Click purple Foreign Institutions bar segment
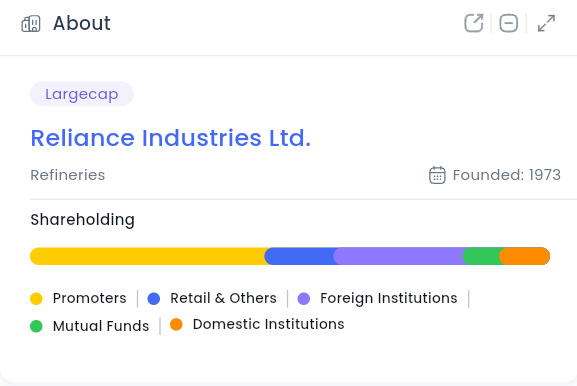Viewport: 577px width, 386px height. point(398,256)
